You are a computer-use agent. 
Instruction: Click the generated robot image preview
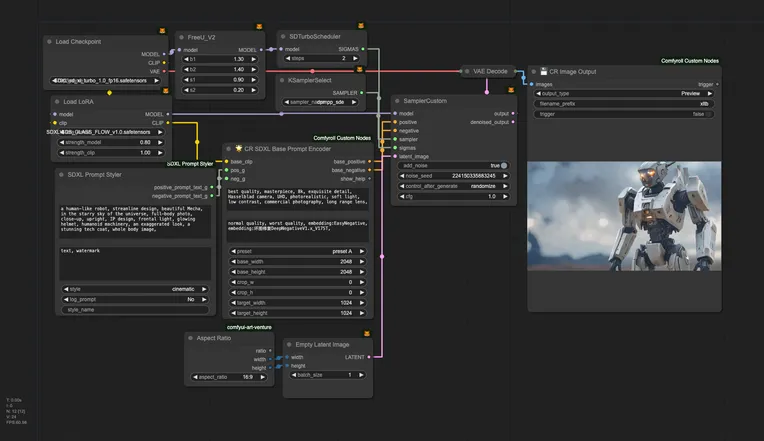click(624, 216)
